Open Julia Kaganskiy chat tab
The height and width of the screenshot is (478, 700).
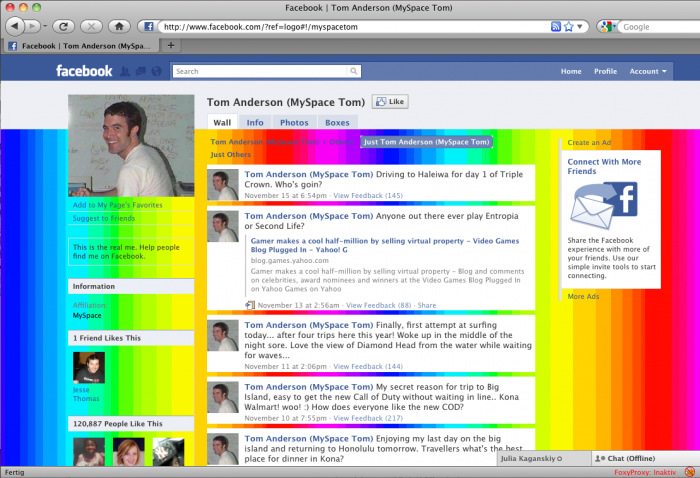tap(544, 458)
